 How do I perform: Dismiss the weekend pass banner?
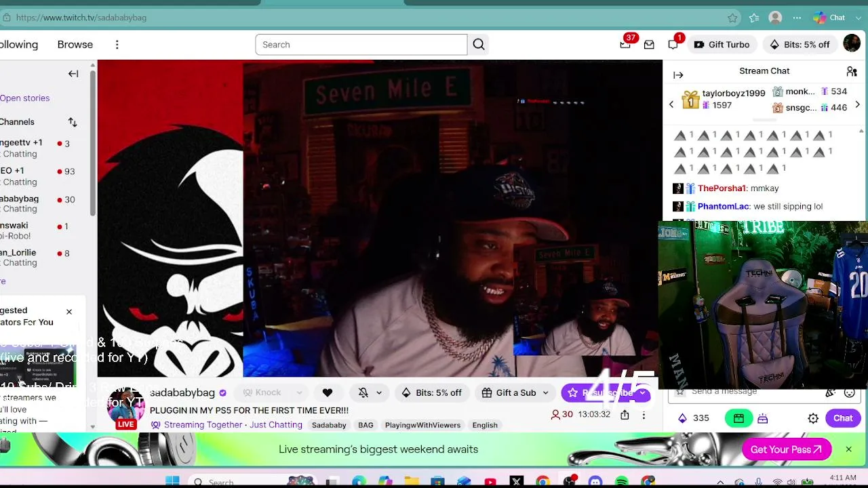tap(848, 449)
